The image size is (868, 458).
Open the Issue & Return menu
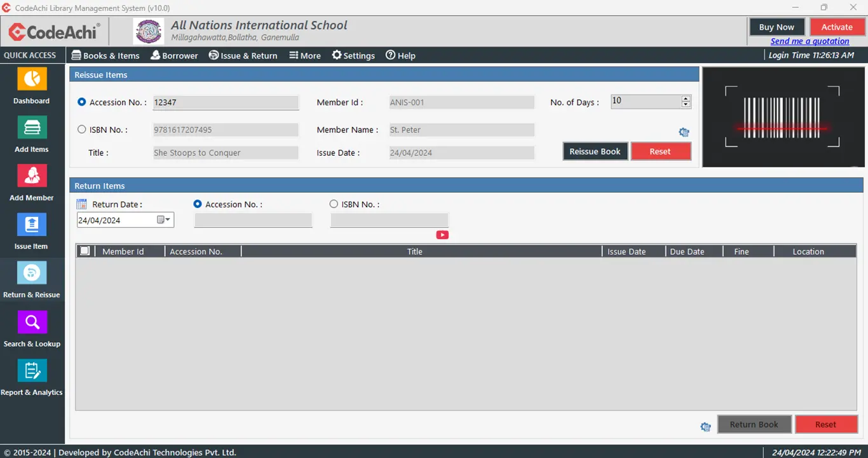pyautogui.click(x=243, y=55)
